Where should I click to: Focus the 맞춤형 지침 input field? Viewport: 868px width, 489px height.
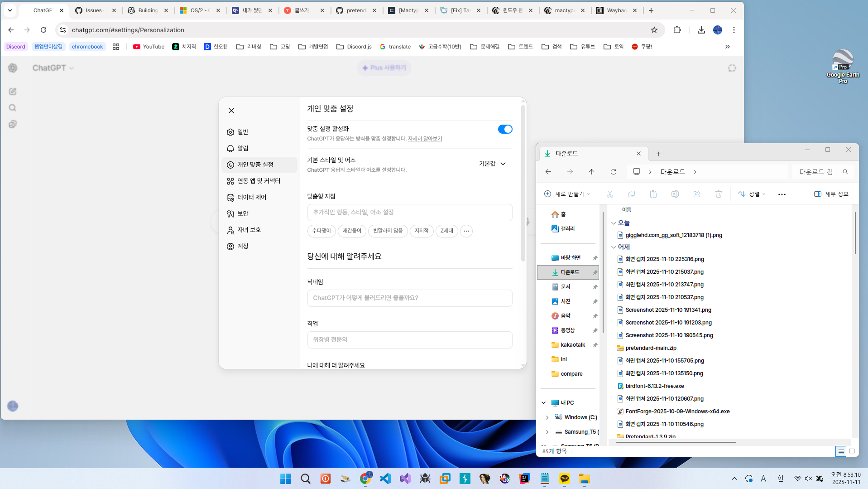pyautogui.click(x=409, y=212)
